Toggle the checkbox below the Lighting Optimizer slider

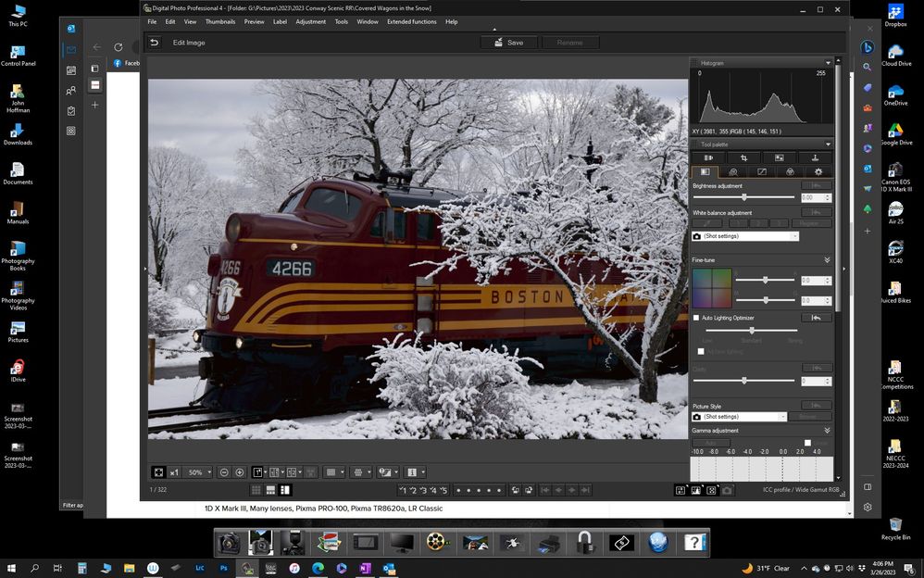pos(700,351)
